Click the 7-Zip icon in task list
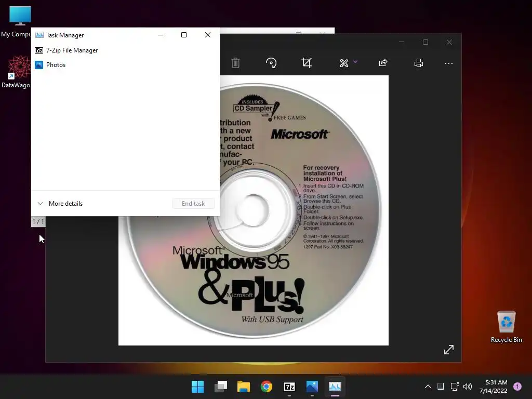The height and width of the screenshot is (399, 532). click(39, 50)
